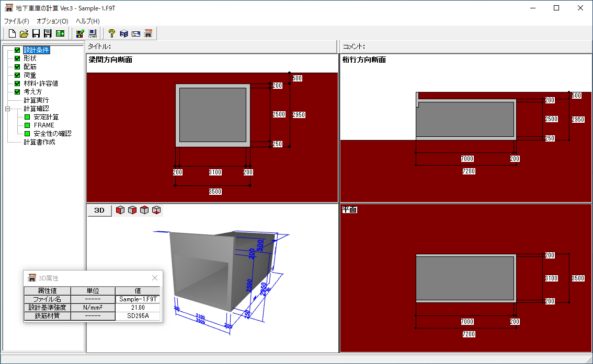This screenshot has width=593, height=364.
Task: Close the 3D属性 floating panel
Action: [x=155, y=278]
